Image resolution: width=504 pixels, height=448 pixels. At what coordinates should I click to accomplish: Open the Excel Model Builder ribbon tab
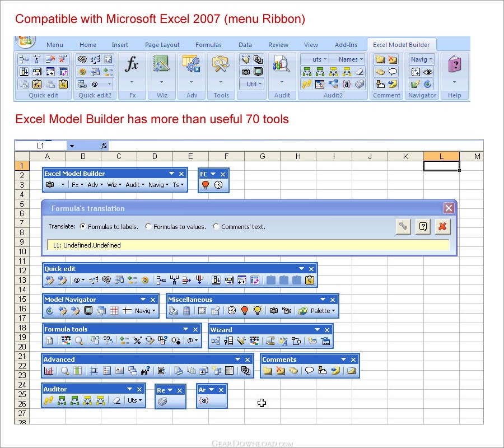pyautogui.click(x=401, y=45)
